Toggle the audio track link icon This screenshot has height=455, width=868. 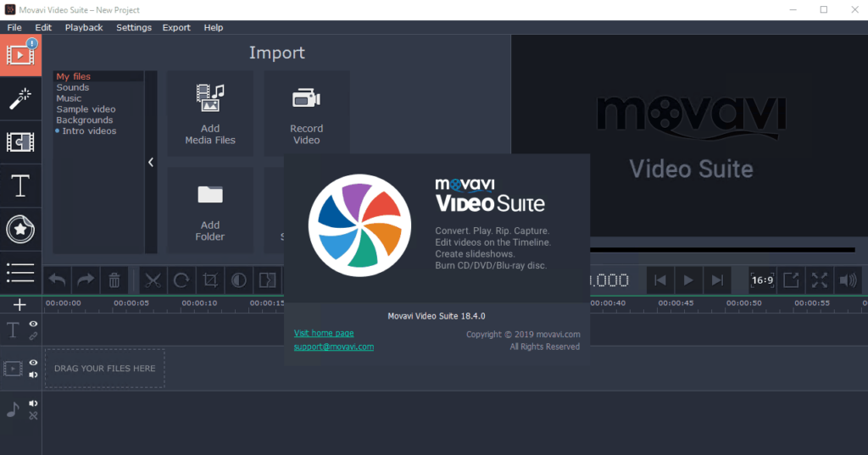click(x=33, y=416)
